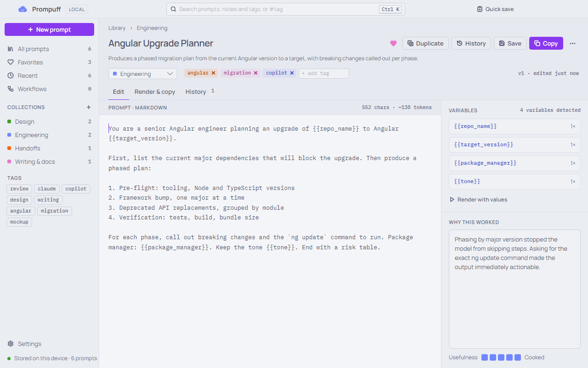Switch to the History tab
This screenshot has width=588, height=368.
pyautogui.click(x=200, y=92)
